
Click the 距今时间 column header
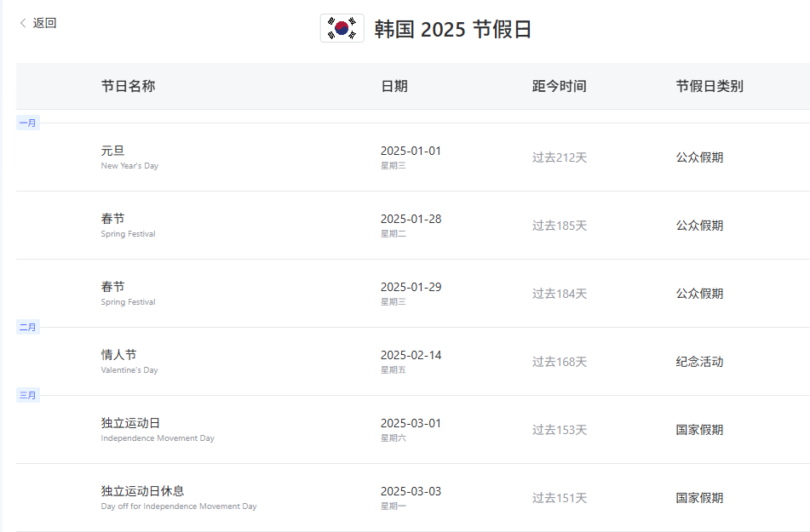pos(559,86)
